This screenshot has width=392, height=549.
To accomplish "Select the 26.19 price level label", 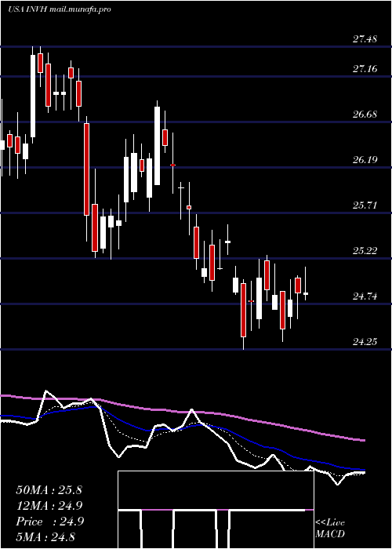I will (365, 160).
